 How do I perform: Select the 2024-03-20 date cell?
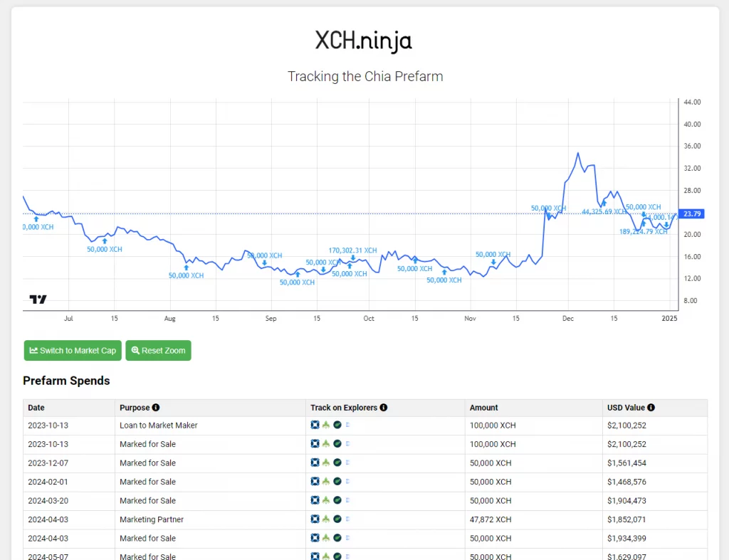coord(69,500)
